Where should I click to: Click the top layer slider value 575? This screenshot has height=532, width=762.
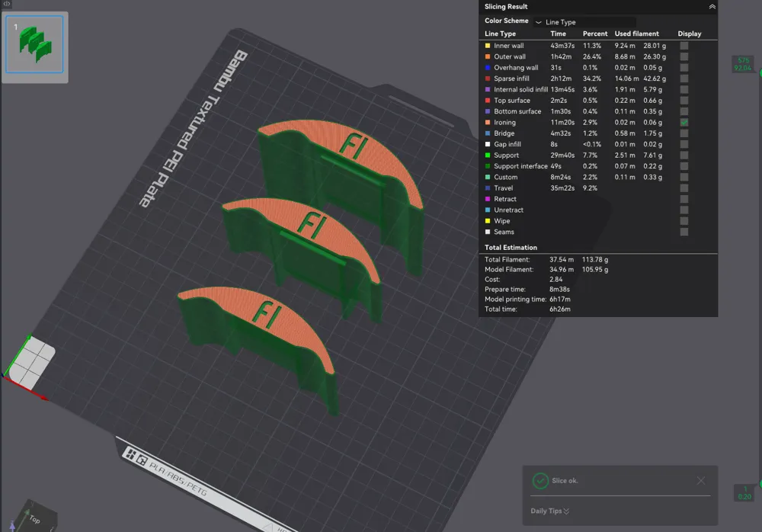(743, 60)
